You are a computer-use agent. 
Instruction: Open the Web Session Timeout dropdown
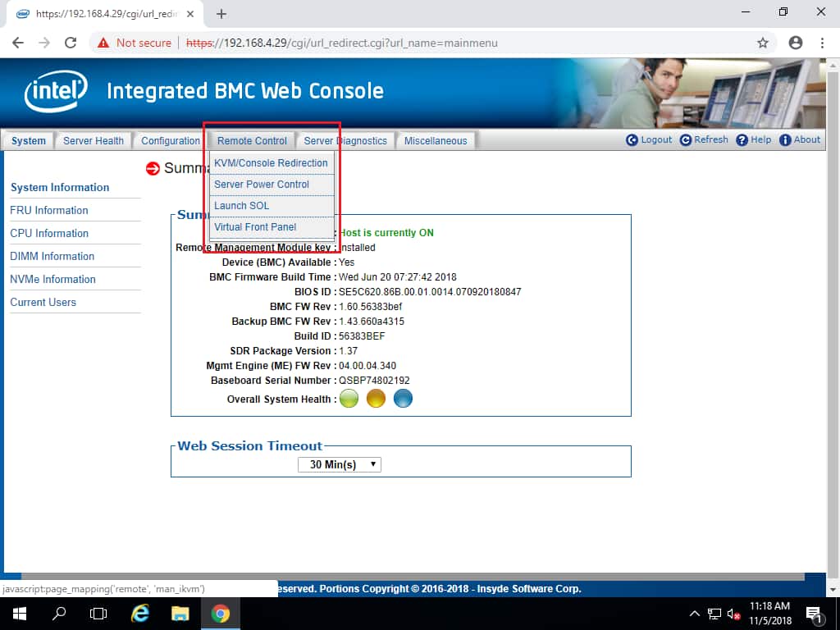coord(339,464)
